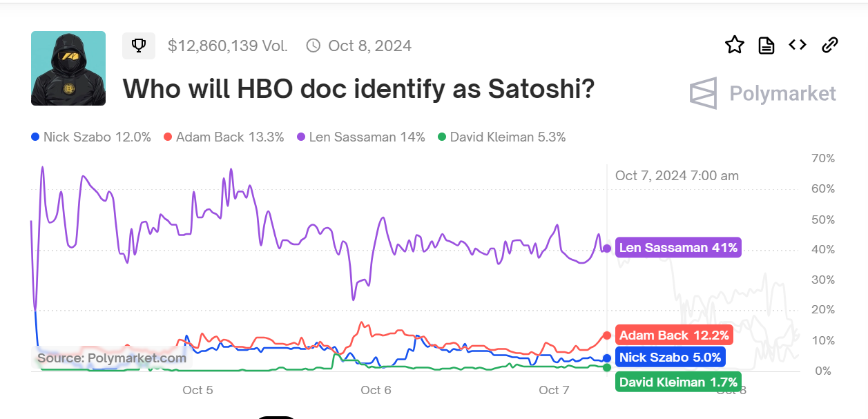Image resolution: width=868 pixels, height=419 pixels.
Task: Click the Len Sassaman 41% chart label
Action: (678, 247)
